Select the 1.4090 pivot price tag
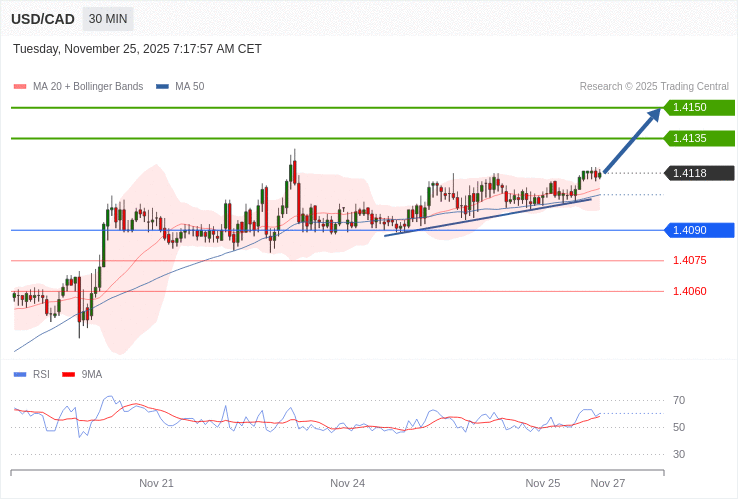Screen dimensions: 738x500 [x=699, y=230]
